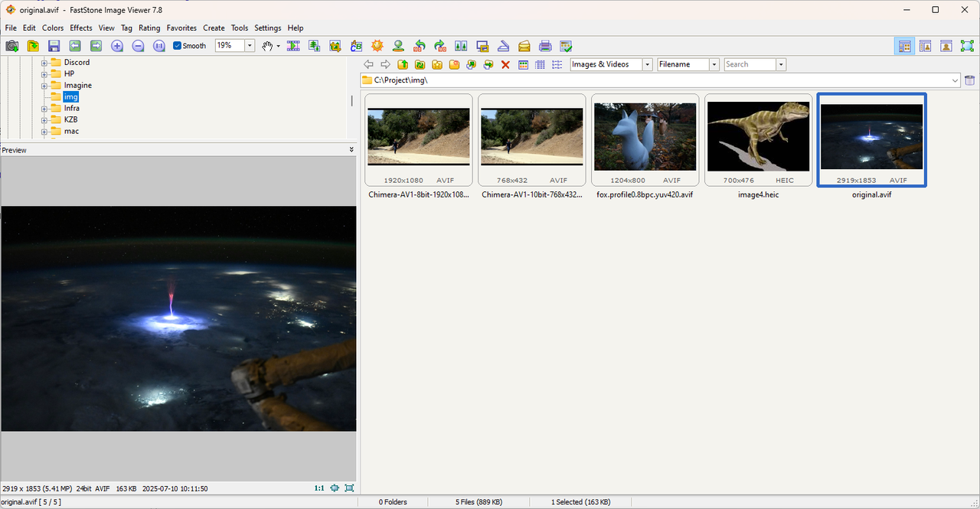Screen dimensions: 980x509
Task: Click the Email envelope icon
Action: [524, 46]
